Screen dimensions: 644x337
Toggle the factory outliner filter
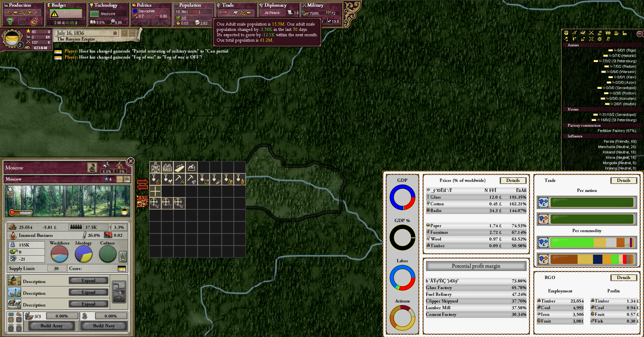click(x=625, y=33)
